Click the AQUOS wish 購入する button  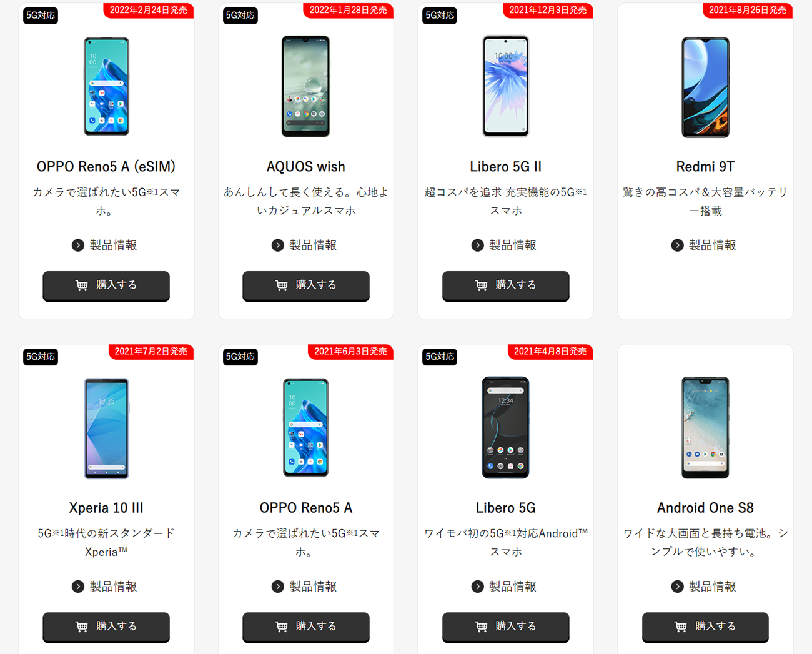coord(306,285)
